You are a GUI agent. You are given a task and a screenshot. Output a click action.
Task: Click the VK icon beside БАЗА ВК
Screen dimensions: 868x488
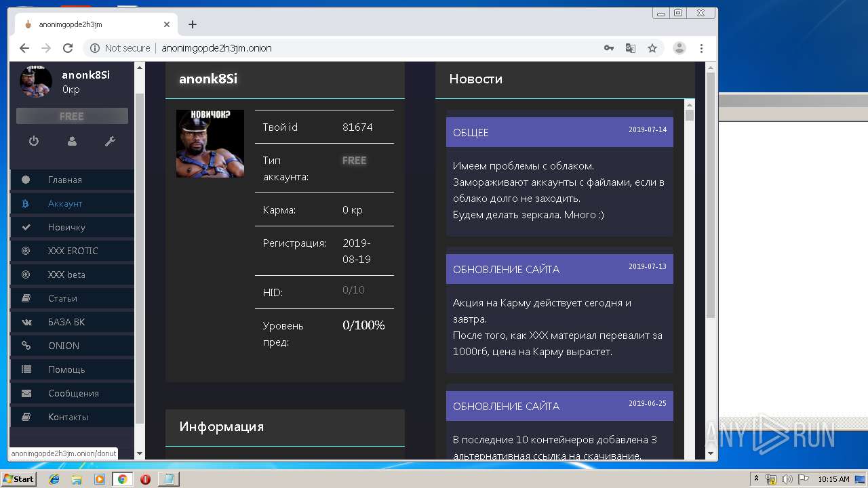coord(26,322)
